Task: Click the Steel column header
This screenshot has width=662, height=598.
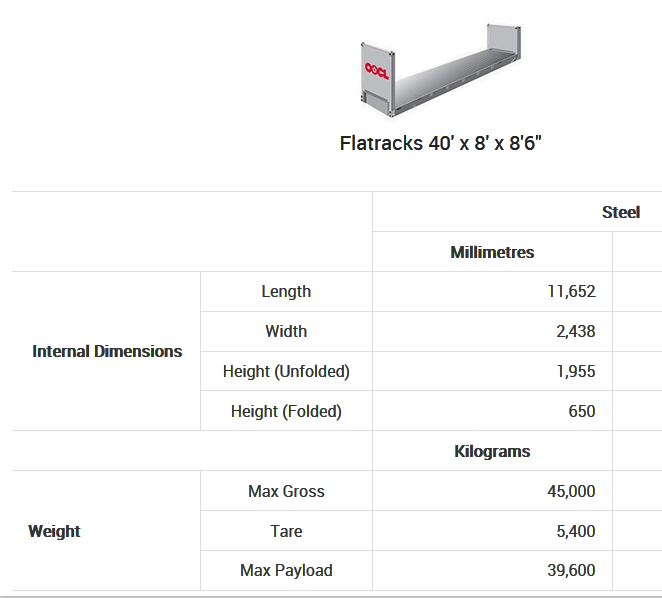Action: tap(620, 212)
